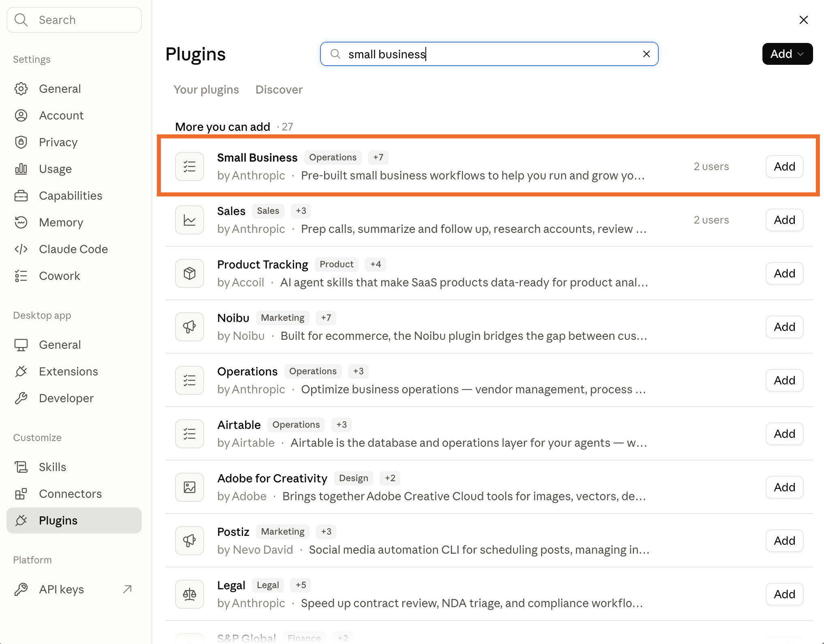Click the Operations tag on Small Business

pos(333,158)
